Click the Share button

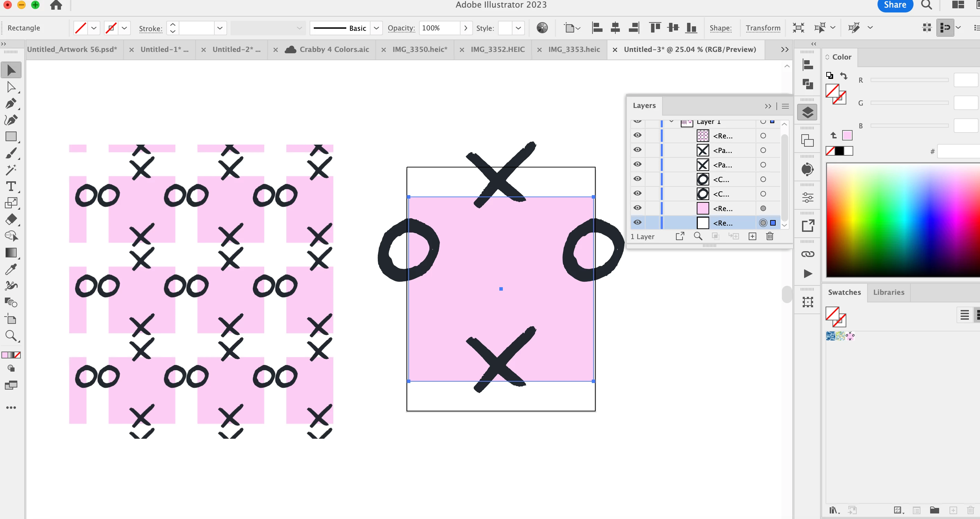(894, 5)
